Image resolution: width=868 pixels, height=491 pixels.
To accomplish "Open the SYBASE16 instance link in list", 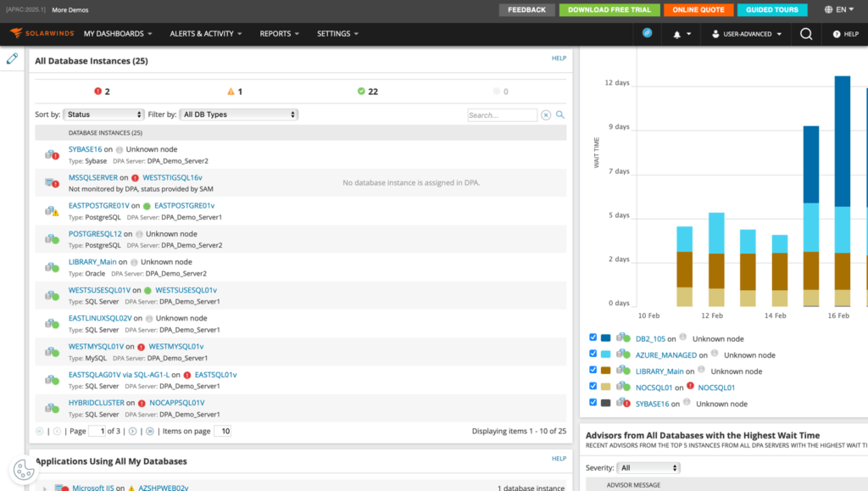I will click(86, 149).
